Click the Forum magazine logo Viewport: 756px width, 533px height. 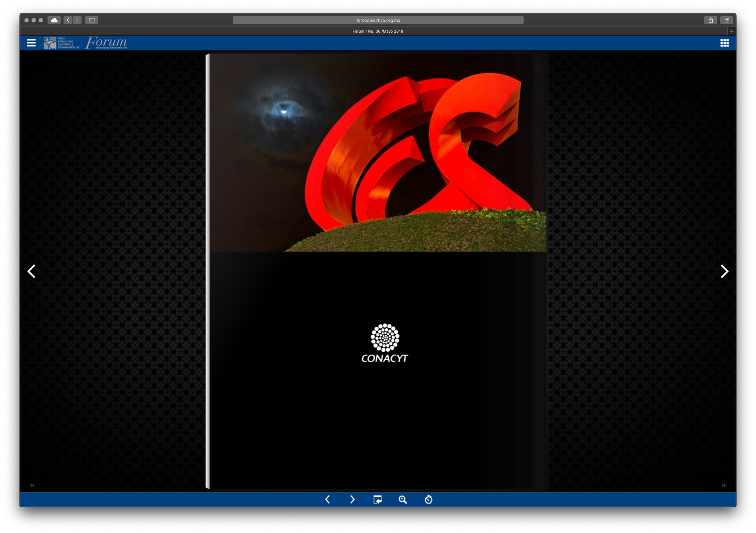pyautogui.click(x=106, y=43)
